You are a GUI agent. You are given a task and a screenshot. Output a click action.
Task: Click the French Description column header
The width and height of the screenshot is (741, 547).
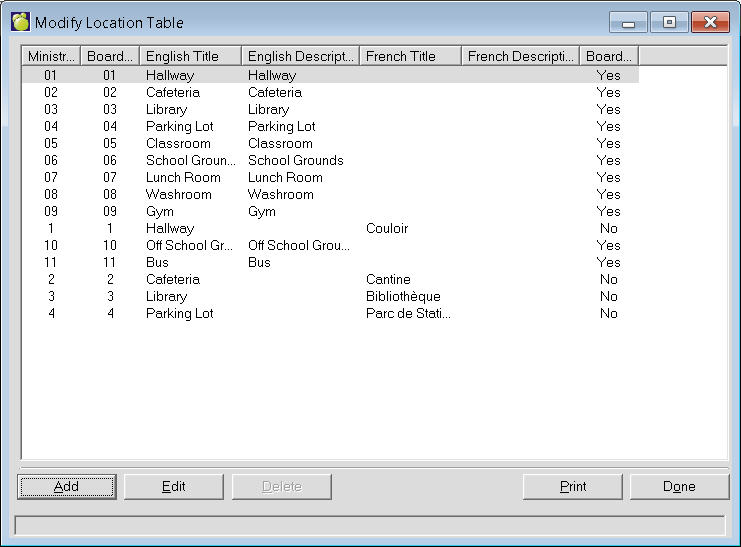coord(521,56)
